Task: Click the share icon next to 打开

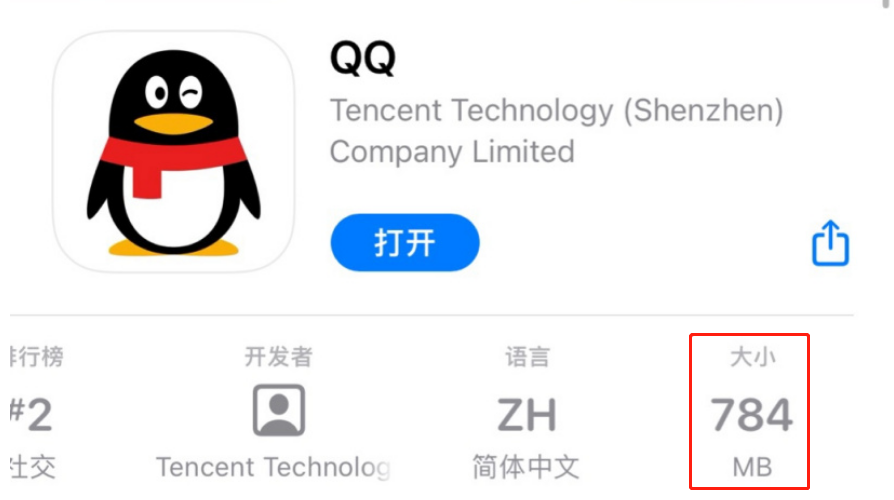Action: click(830, 243)
